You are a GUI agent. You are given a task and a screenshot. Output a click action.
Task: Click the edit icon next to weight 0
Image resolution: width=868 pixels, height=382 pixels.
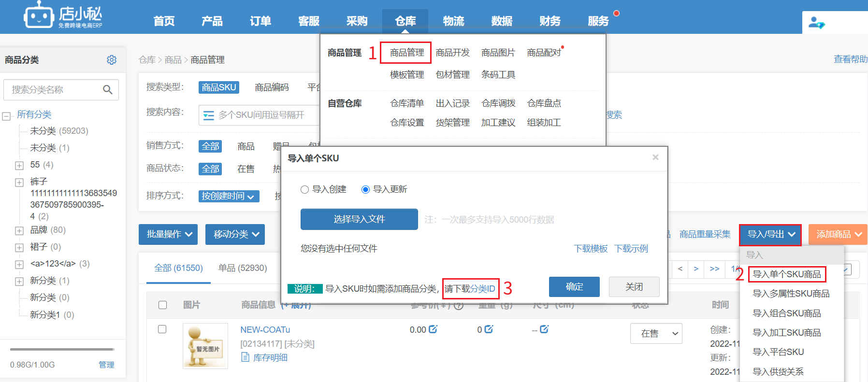[x=489, y=329]
